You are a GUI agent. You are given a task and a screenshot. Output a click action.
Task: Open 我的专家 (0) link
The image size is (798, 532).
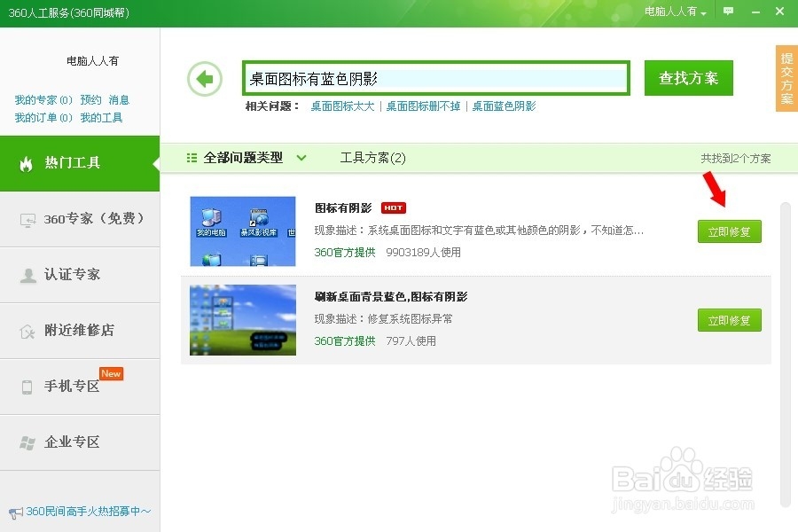click(43, 100)
